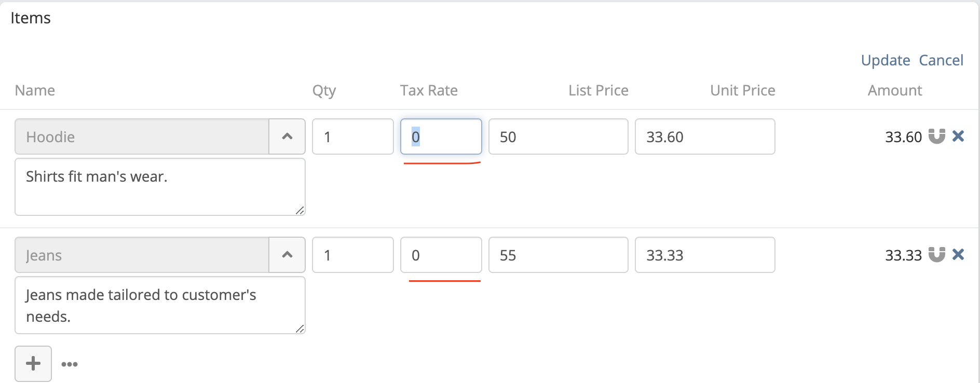The height and width of the screenshot is (383, 980).
Task: Click the Jeans list price field showing 55
Action: (x=559, y=255)
